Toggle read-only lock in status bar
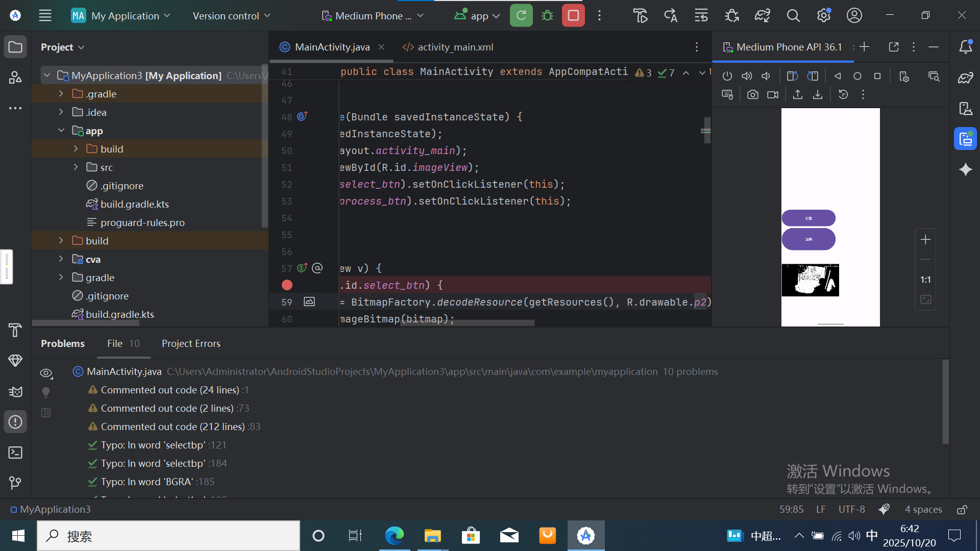This screenshot has height=551, width=980. click(962, 509)
